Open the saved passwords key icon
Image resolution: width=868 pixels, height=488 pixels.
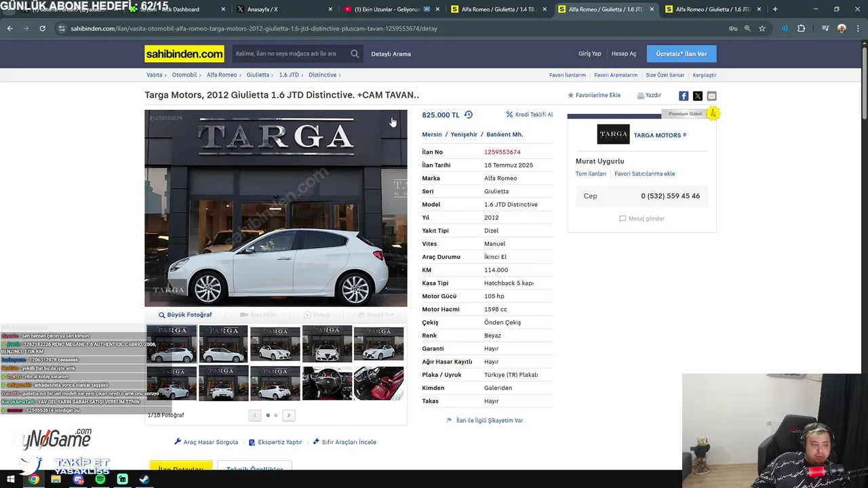tap(733, 28)
